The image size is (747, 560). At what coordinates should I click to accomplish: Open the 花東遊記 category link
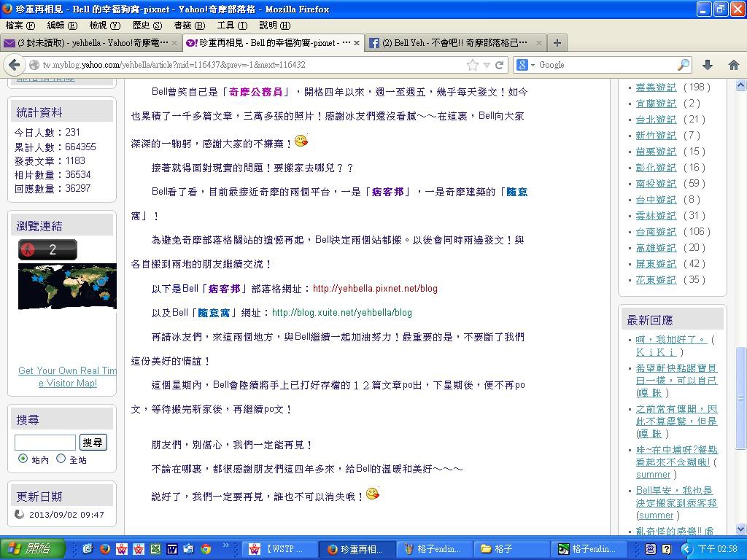point(656,279)
